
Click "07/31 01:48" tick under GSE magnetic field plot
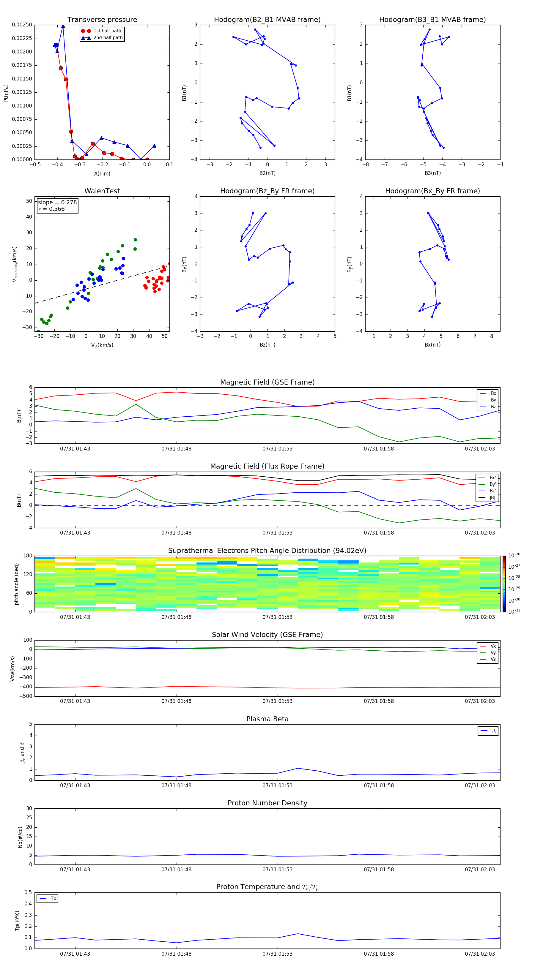176,449
